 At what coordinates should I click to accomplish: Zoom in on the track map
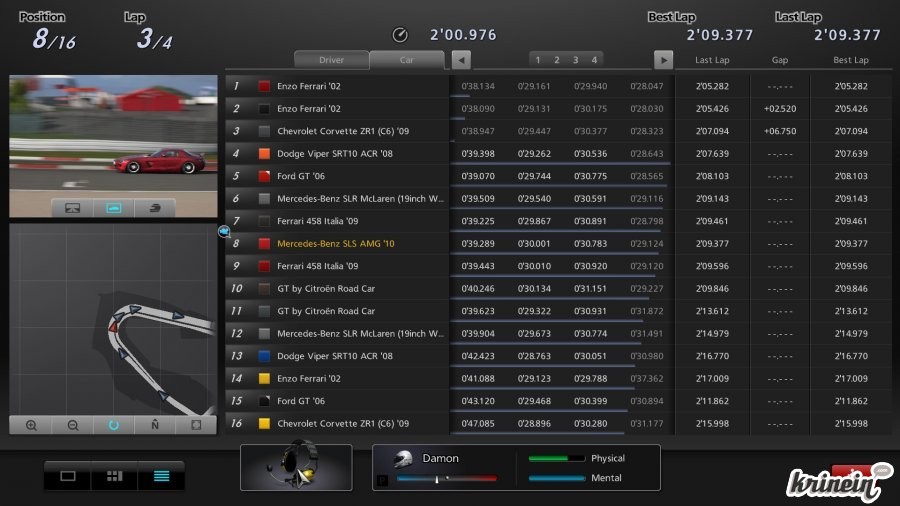coord(31,425)
